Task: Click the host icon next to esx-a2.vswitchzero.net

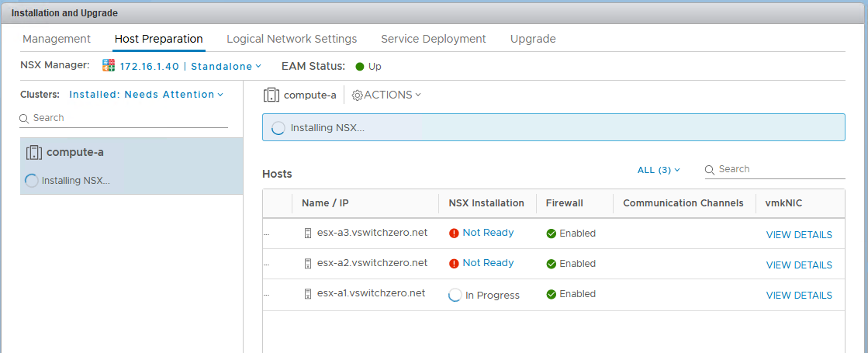Action: click(x=308, y=263)
